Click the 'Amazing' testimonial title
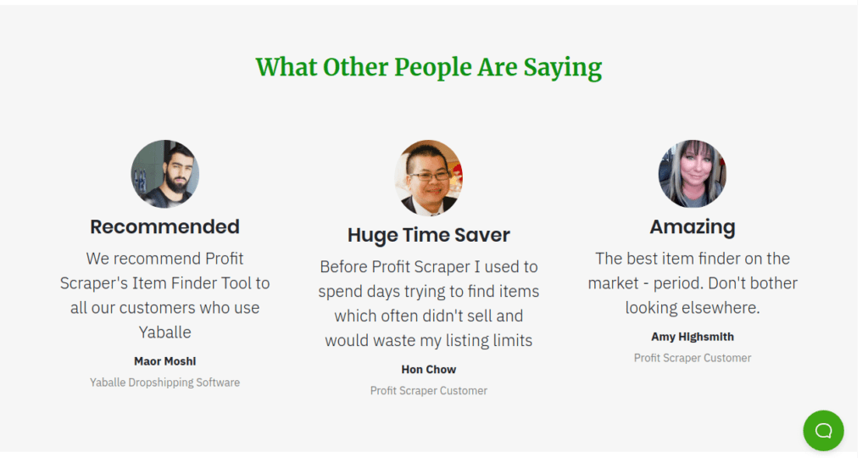 coord(693,226)
